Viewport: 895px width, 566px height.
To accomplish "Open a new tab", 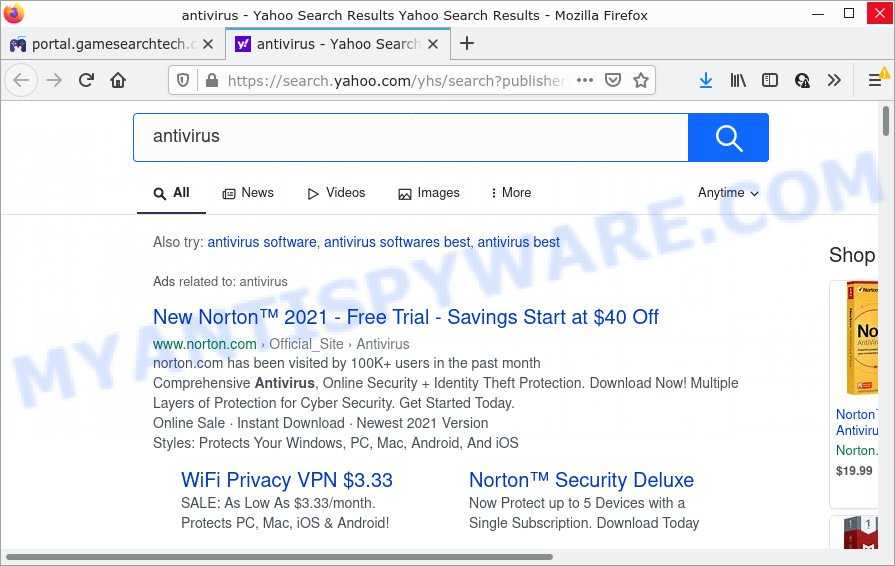I will (467, 43).
